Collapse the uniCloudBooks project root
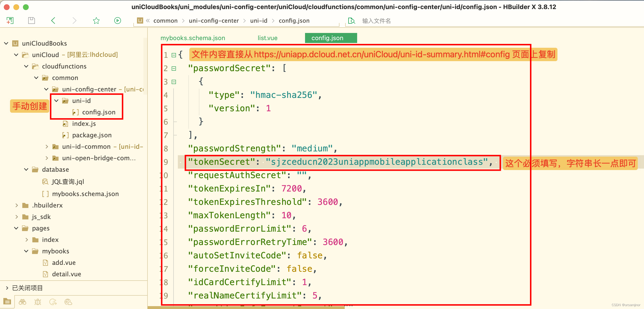The height and width of the screenshot is (309, 644). point(6,43)
